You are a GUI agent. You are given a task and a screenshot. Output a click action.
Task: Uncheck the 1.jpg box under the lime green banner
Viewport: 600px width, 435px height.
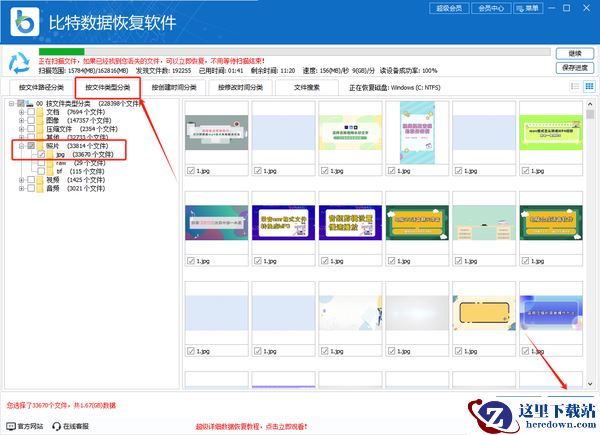tap(525, 171)
